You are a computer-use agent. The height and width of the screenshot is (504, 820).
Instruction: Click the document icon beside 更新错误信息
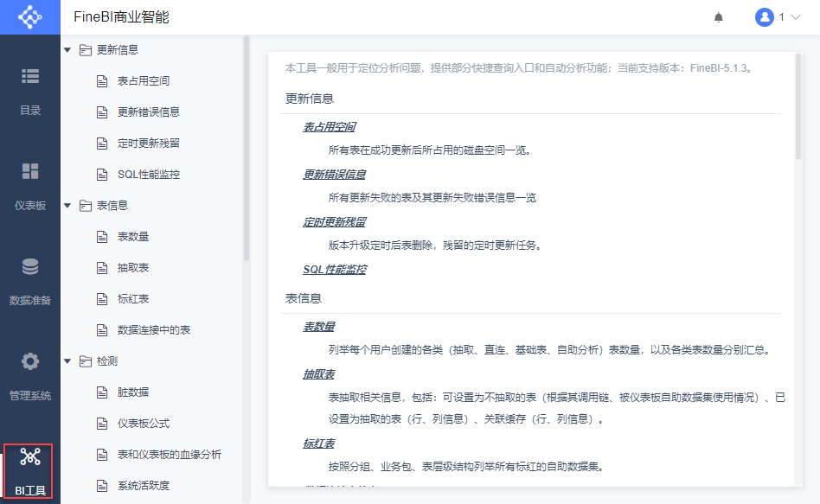[102, 112]
